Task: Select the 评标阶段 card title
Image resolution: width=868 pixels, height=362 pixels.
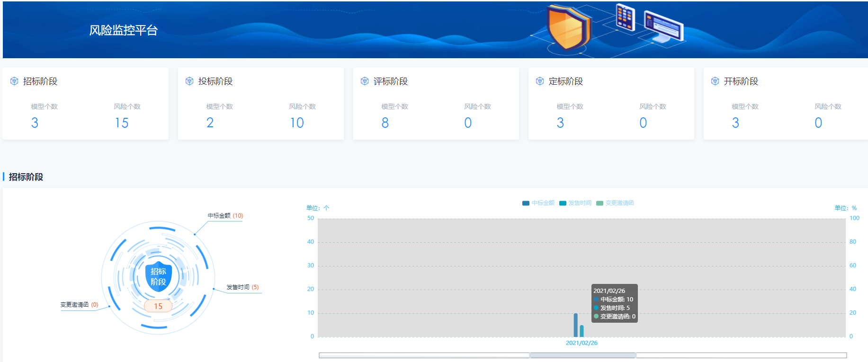Action: (x=391, y=81)
